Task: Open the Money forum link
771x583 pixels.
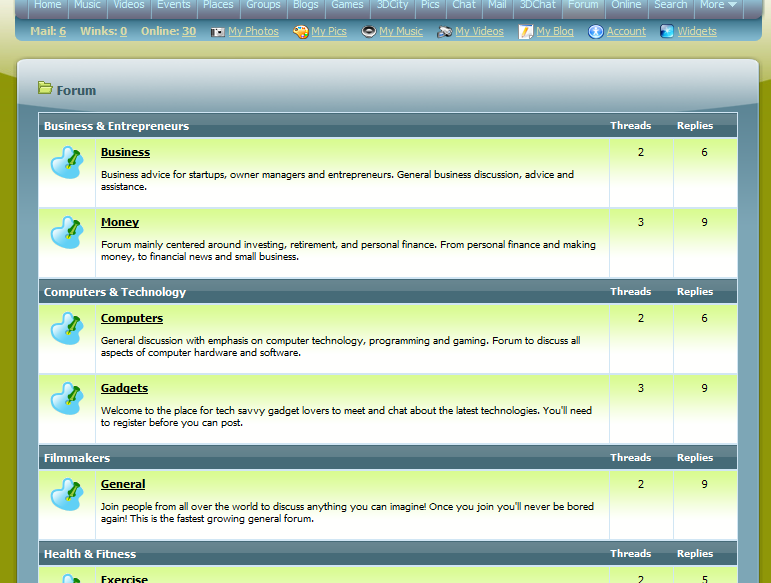Action: (x=120, y=222)
